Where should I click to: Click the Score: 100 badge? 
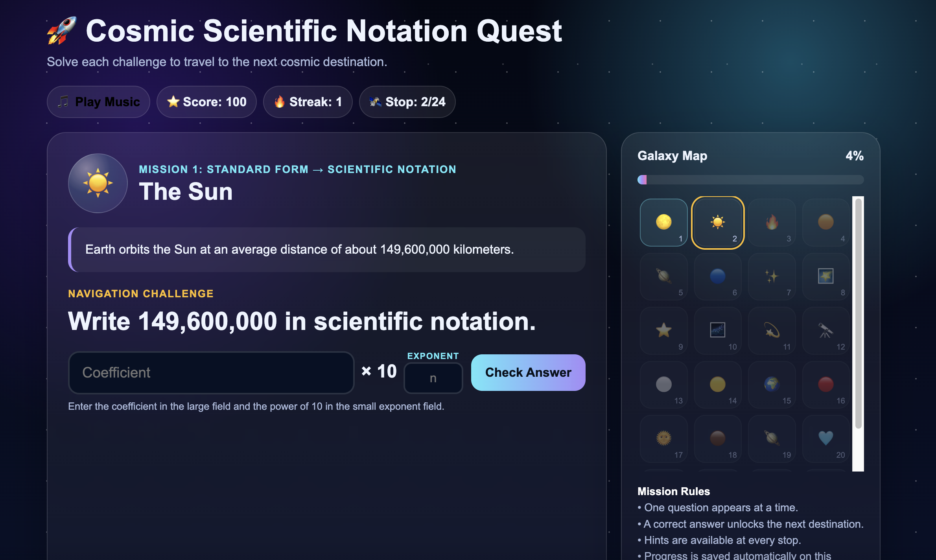click(x=206, y=102)
